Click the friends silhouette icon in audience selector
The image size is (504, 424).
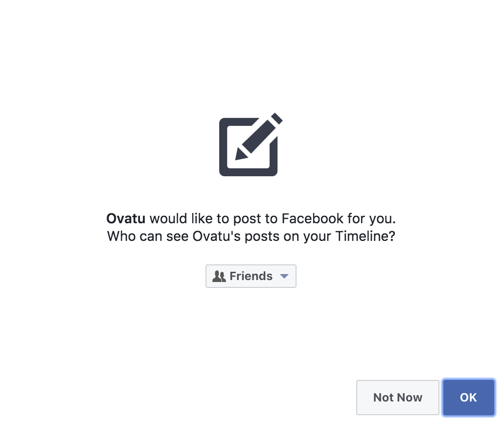[219, 276]
